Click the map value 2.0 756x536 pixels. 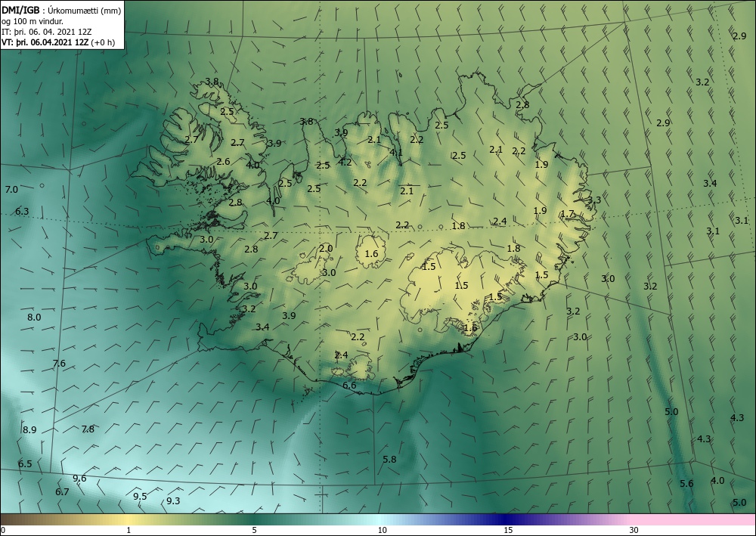tap(326, 249)
